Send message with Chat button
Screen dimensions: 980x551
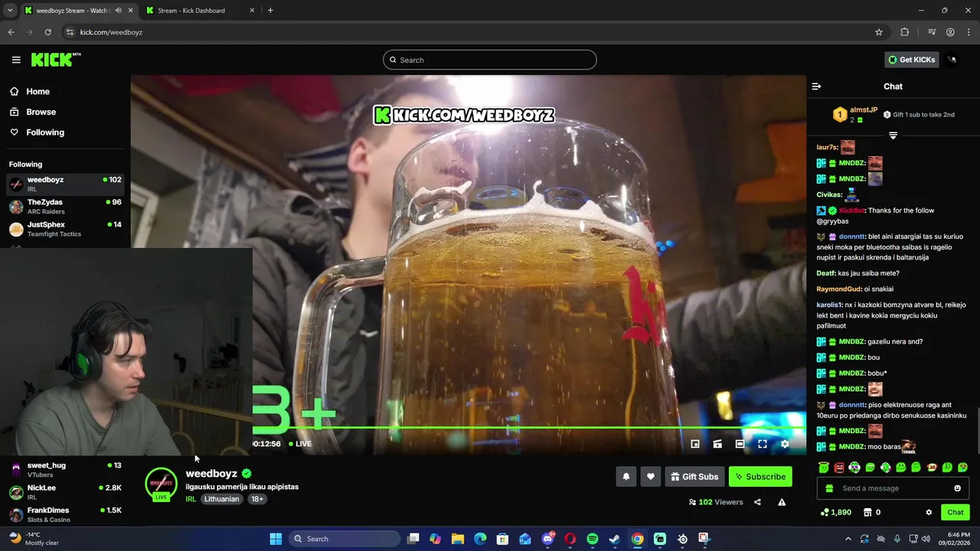tap(955, 512)
